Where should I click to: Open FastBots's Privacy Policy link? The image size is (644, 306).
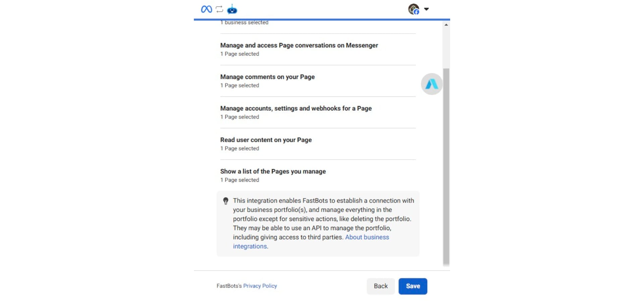point(260,286)
